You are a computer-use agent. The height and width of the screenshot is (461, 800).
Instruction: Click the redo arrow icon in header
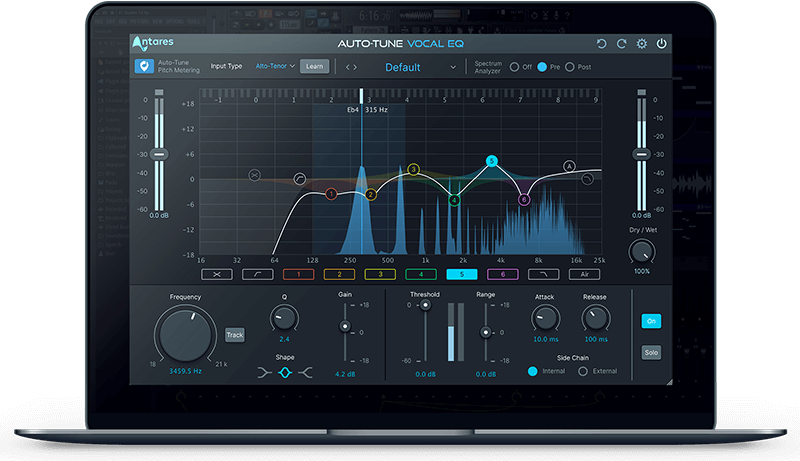[621, 44]
